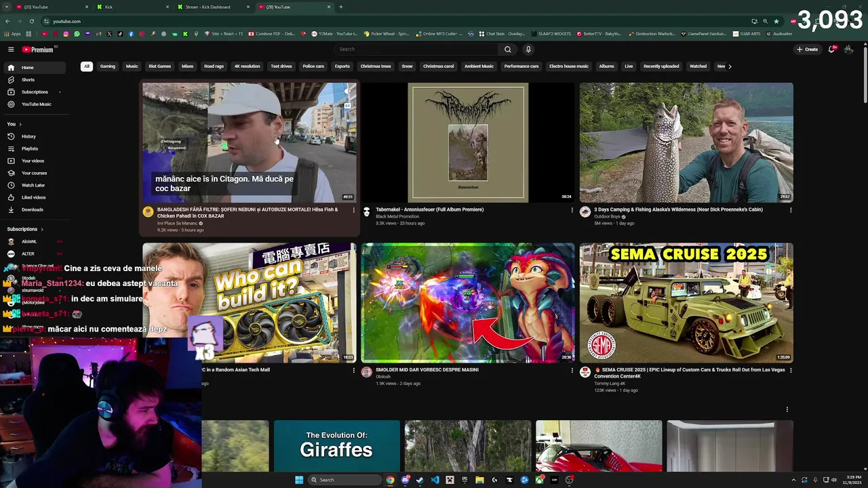The width and height of the screenshot is (868, 488).
Task: Open Playlists in the sidebar
Action: [x=33, y=149]
